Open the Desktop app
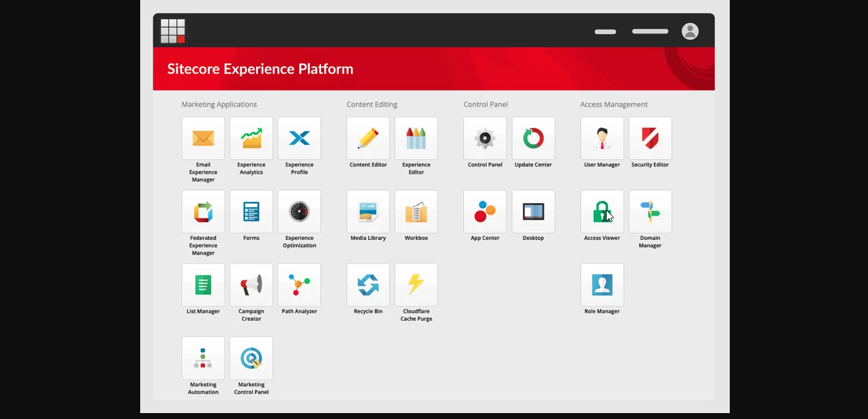This screenshot has height=419, width=868. coord(533,212)
